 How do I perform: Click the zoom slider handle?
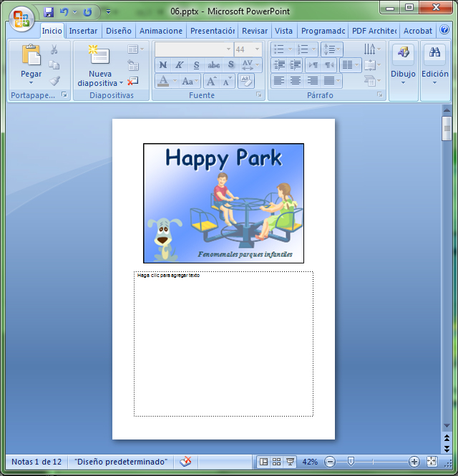(x=351, y=462)
